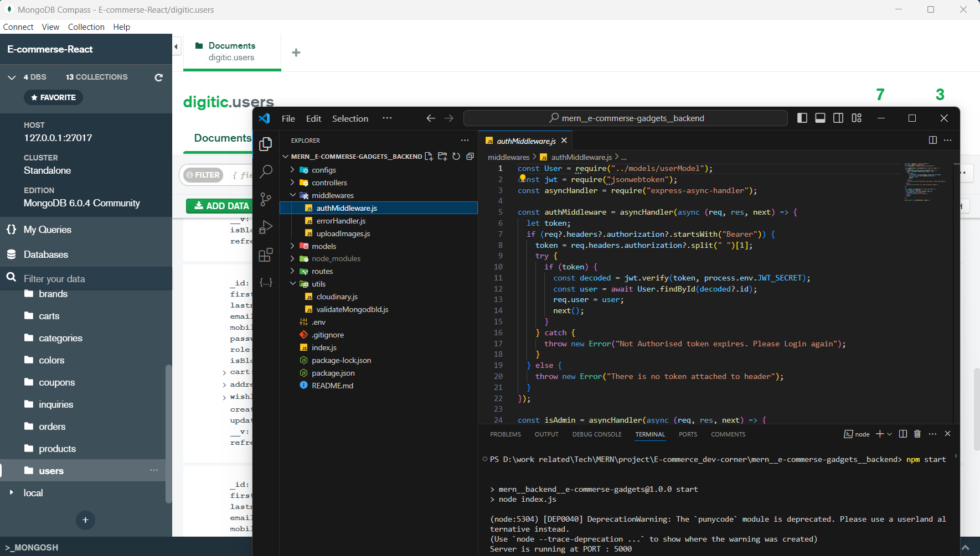
Task: Open the Compass Connect menu
Action: coord(18,27)
